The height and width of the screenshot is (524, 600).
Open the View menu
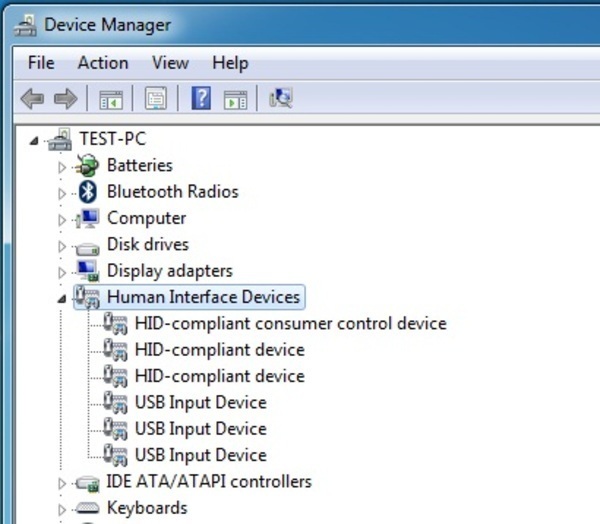[x=170, y=63]
